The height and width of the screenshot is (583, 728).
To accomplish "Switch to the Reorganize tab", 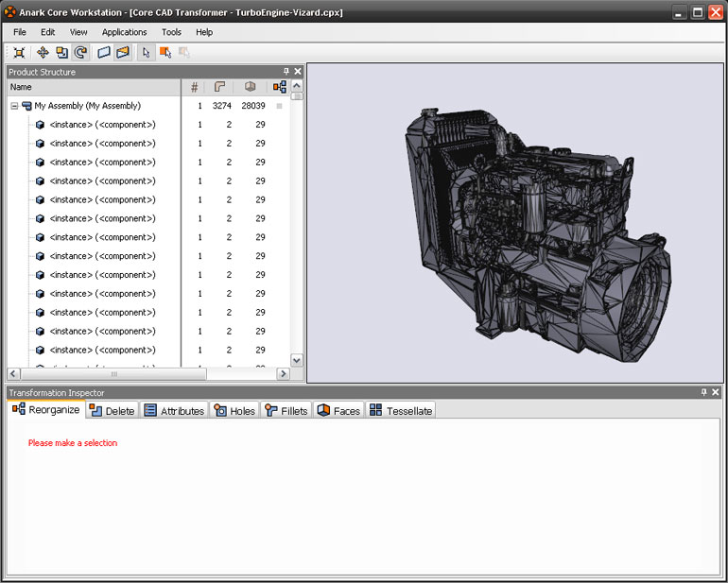I will (x=46, y=409).
